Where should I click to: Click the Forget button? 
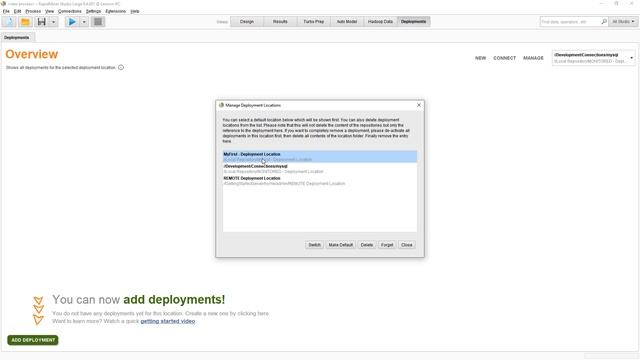click(x=387, y=245)
